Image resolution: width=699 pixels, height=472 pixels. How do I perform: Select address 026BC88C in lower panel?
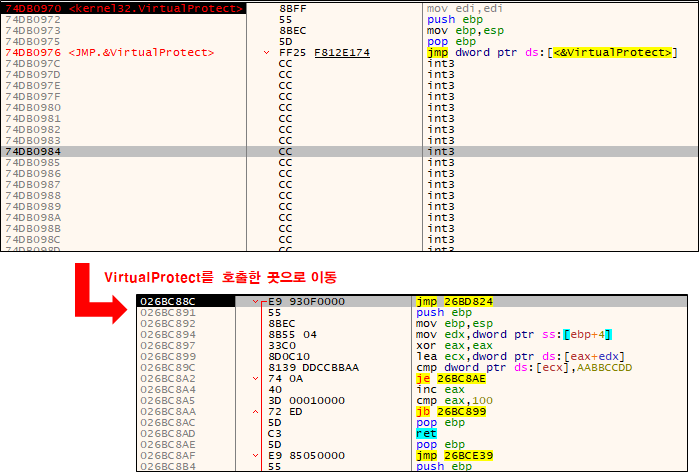point(167,301)
